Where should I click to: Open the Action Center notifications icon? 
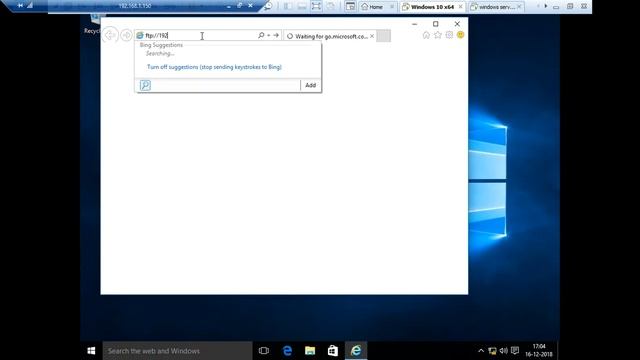(515, 351)
